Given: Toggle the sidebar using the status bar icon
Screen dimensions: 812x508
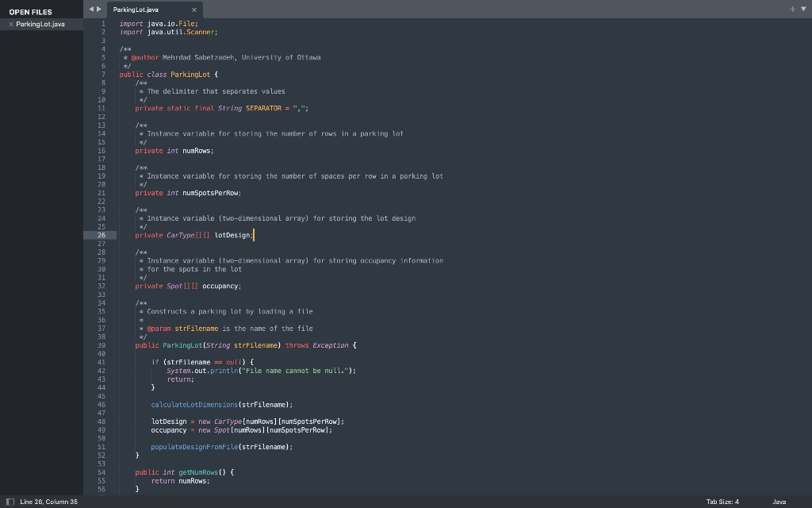Looking at the screenshot, I should coord(10,502).
